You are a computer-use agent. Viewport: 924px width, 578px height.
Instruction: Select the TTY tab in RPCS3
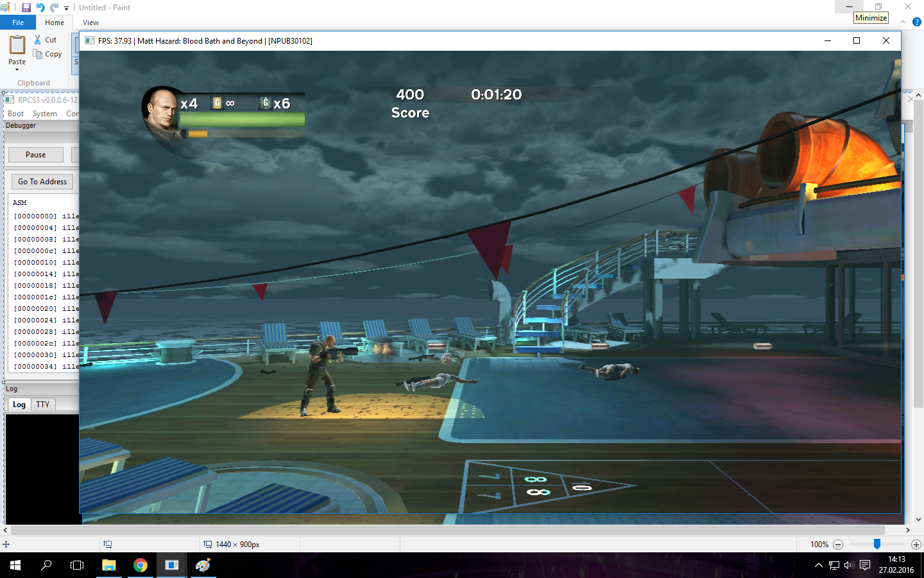coord(43,405)
